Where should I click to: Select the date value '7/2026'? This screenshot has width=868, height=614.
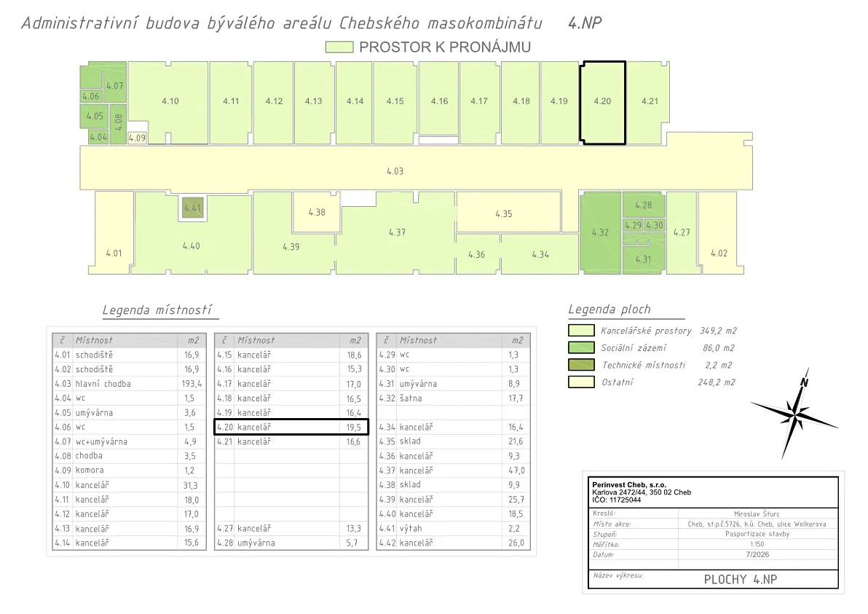tap(757, 554)
